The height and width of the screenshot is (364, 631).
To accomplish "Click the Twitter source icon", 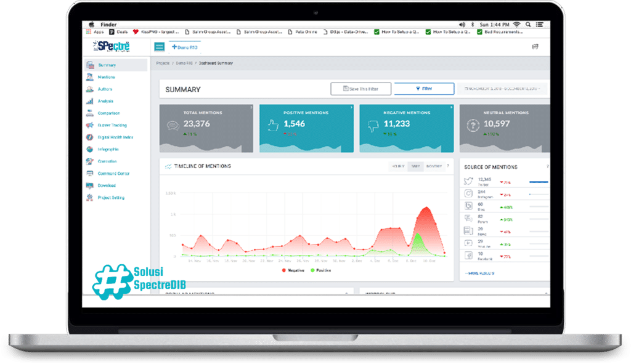I will 468,181.
